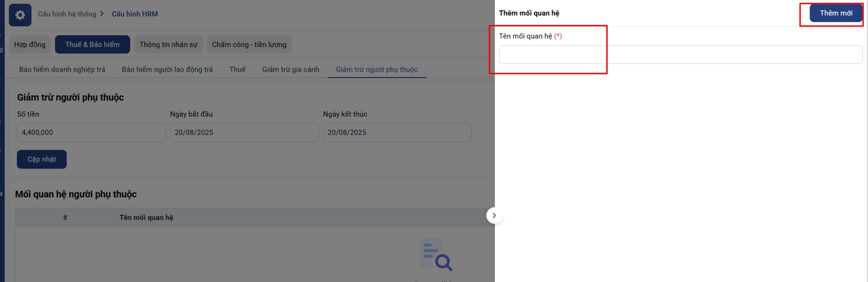
Task: Click the empty-state document search icon
Action: pos(436,255)
